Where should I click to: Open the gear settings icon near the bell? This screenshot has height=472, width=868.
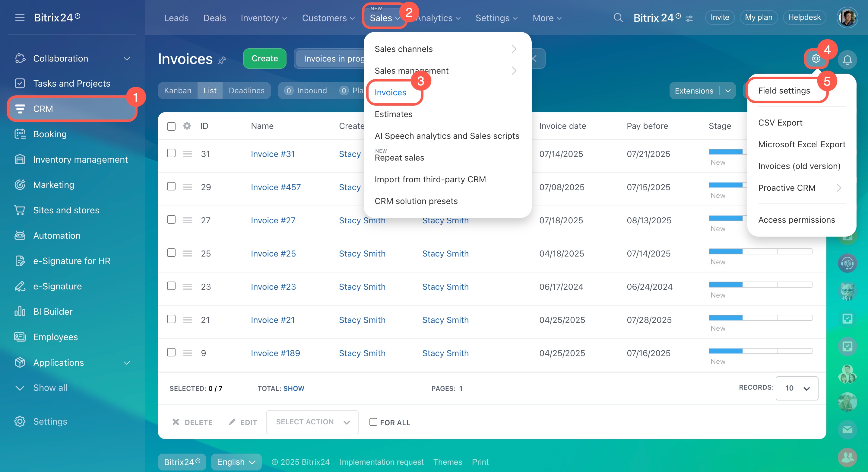(x=816, y=59)
